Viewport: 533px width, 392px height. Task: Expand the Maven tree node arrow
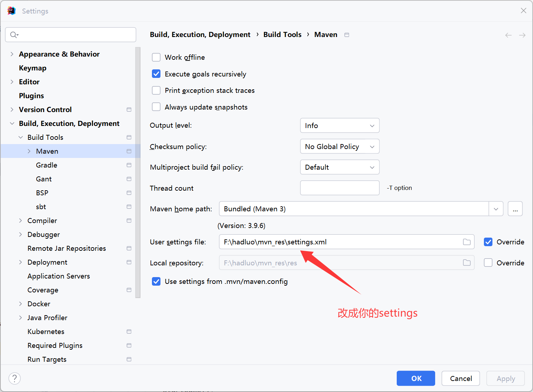click(29, 151)
